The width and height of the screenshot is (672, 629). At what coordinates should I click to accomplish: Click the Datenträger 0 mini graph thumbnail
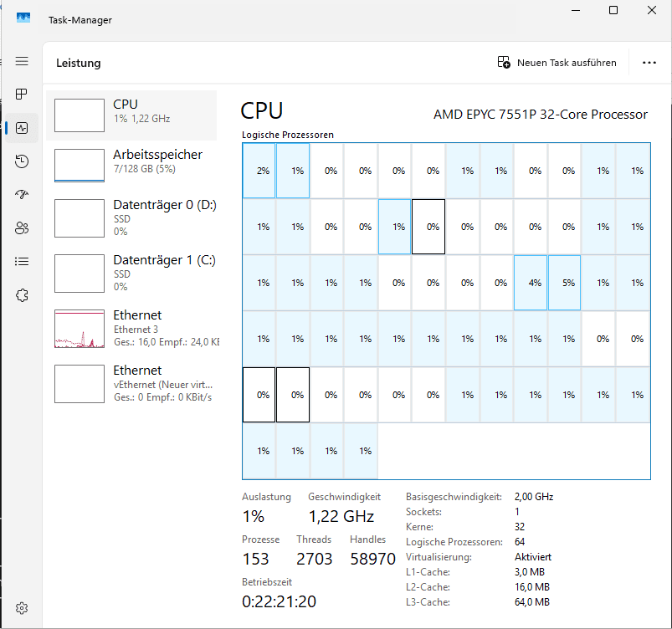(x=80, y=218)
